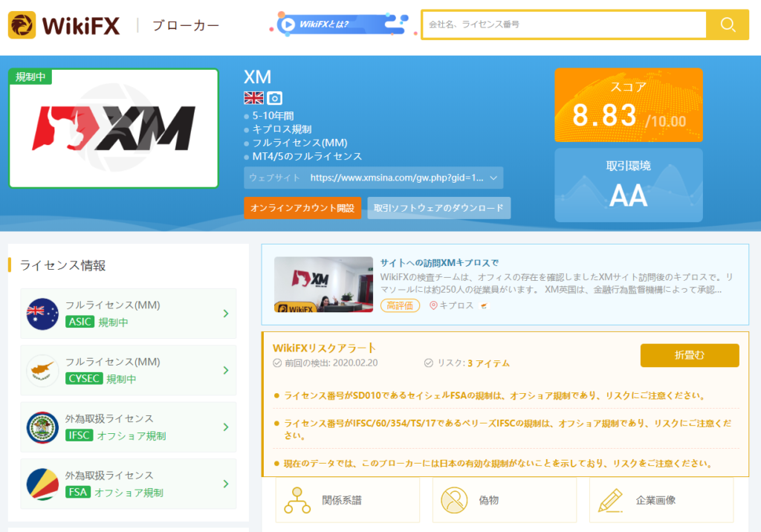Expand the ASIC license row chevron
This screenshot has width=761, height=532.
click(226, 314)
